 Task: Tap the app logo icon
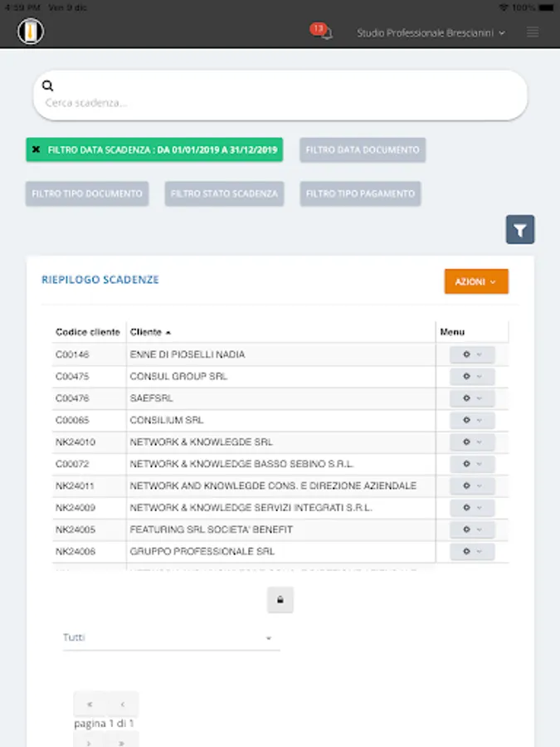(31, 32)
